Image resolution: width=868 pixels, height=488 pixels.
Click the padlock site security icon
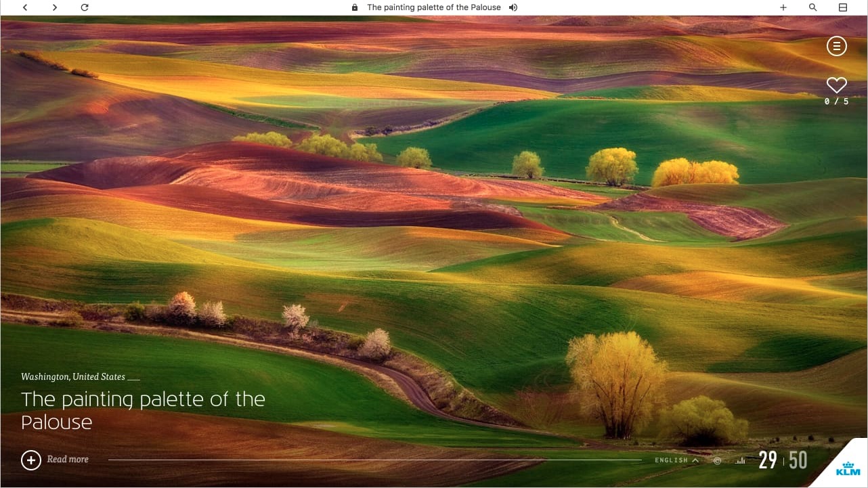355,7
